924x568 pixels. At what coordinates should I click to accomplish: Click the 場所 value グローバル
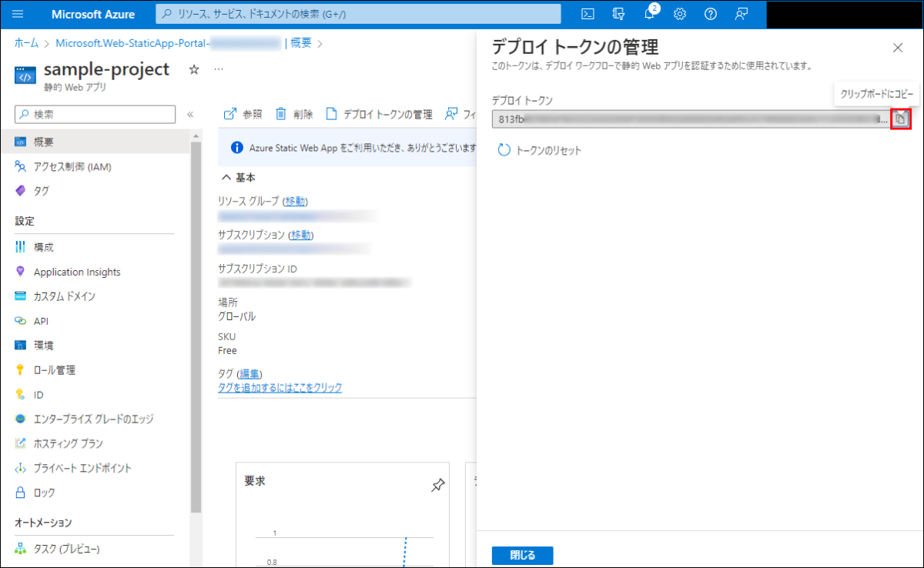(237, 316)
